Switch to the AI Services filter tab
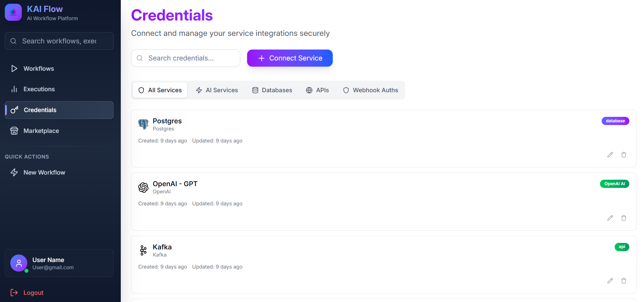Screen dimensions: 644x302 [217, 90]
